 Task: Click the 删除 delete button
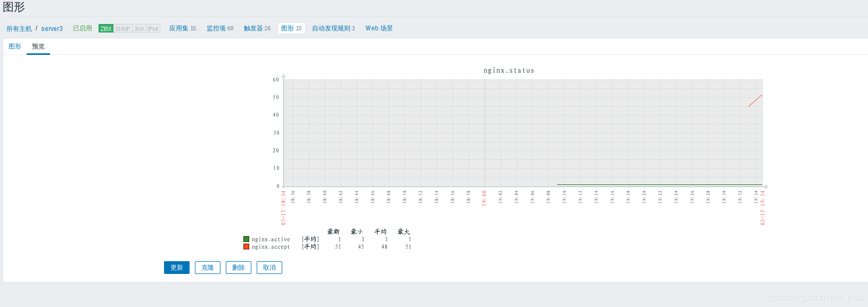(x=239, y=268)
